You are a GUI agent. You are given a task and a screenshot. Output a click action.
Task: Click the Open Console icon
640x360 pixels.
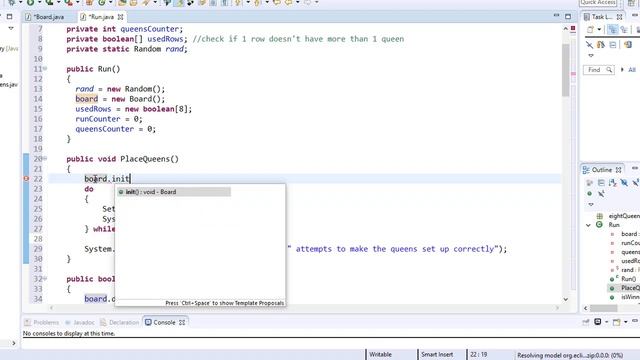click(617, 322)
